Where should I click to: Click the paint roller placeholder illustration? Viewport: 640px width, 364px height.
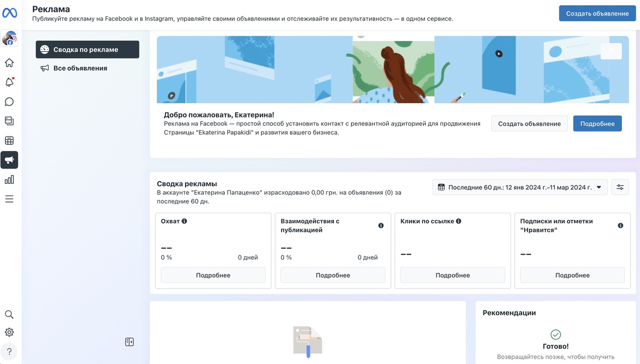308,341
